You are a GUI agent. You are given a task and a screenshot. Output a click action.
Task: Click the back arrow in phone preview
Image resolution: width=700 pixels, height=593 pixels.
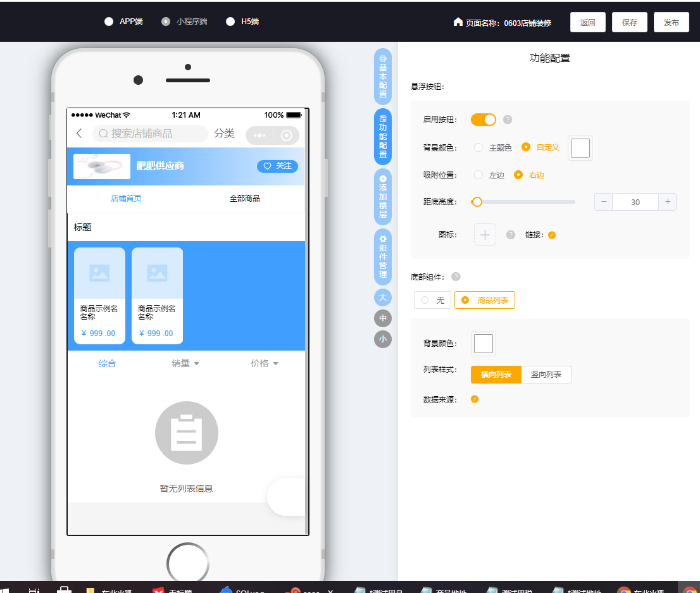[79, 134]
